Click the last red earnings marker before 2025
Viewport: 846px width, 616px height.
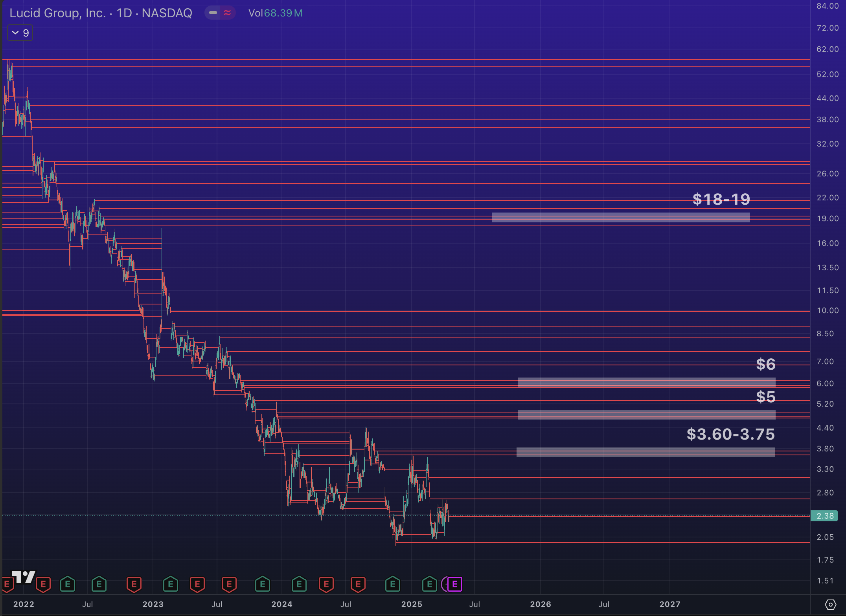[x=358, y=584]
